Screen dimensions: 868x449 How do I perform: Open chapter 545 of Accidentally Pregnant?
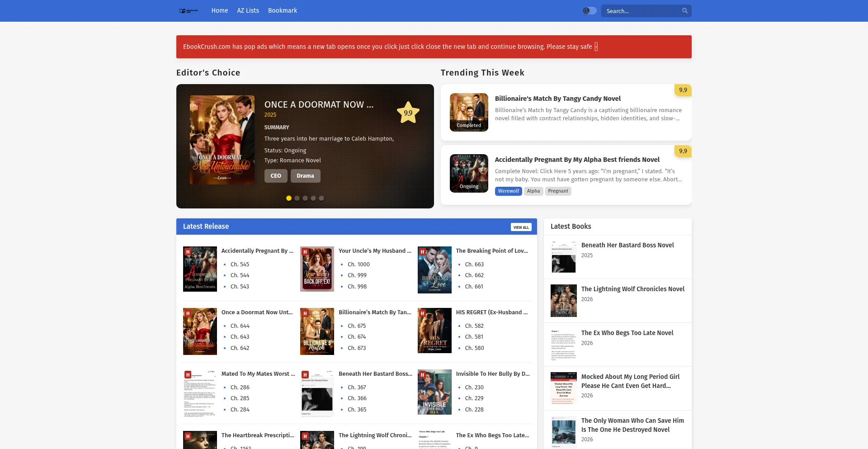click(x=240, y=265)
